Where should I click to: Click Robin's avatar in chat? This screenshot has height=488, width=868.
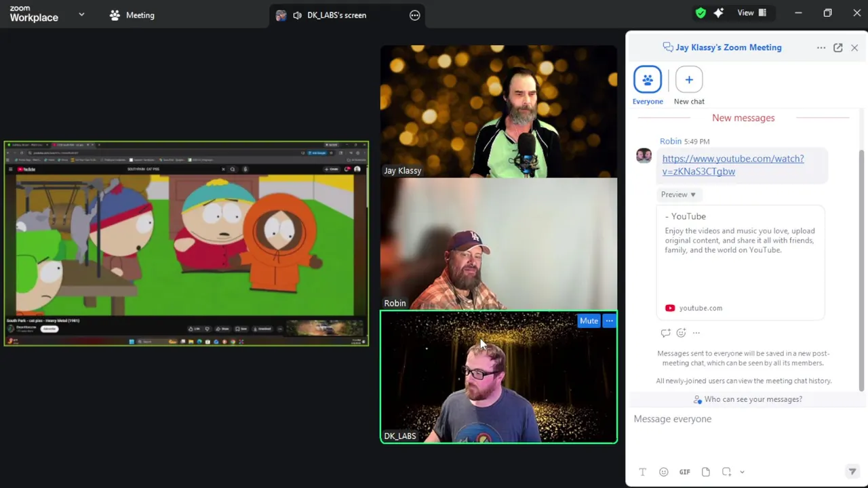pyautogui.click(x=644, y=156)
